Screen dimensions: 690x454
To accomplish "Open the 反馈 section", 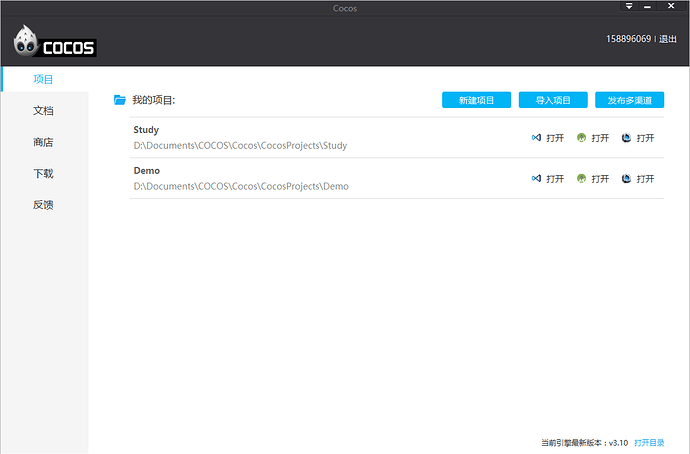I will pyautogui.click(x=44, y=205).
